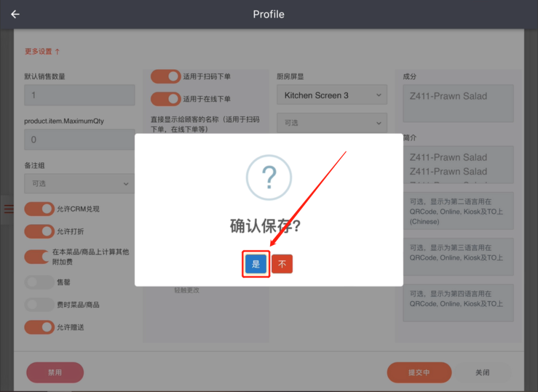Decline saving with the red 不 button
Image resolution: width=538 pixels, height=392 pixels.
[x=282, y=264]
